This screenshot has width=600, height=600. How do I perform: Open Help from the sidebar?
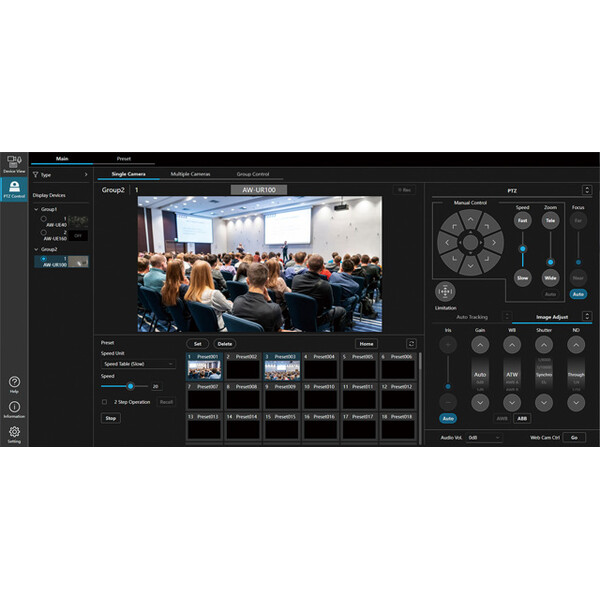tap(14, 383)
